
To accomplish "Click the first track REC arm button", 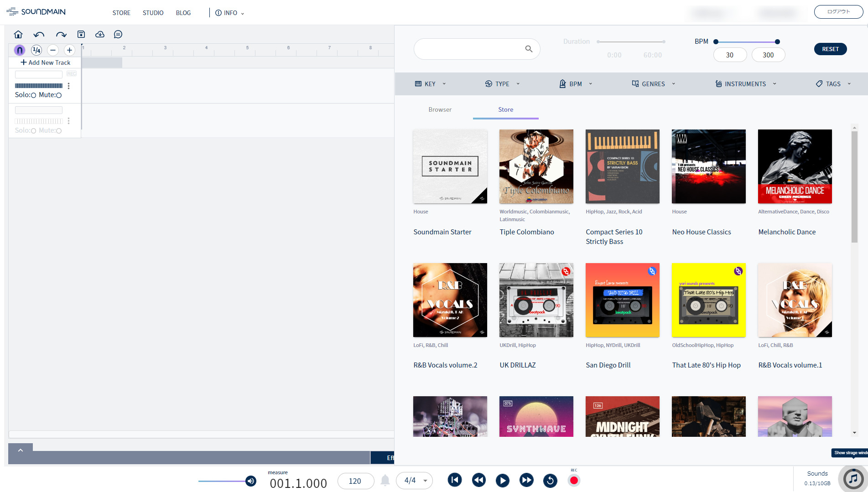I will [x=72, y=74].
